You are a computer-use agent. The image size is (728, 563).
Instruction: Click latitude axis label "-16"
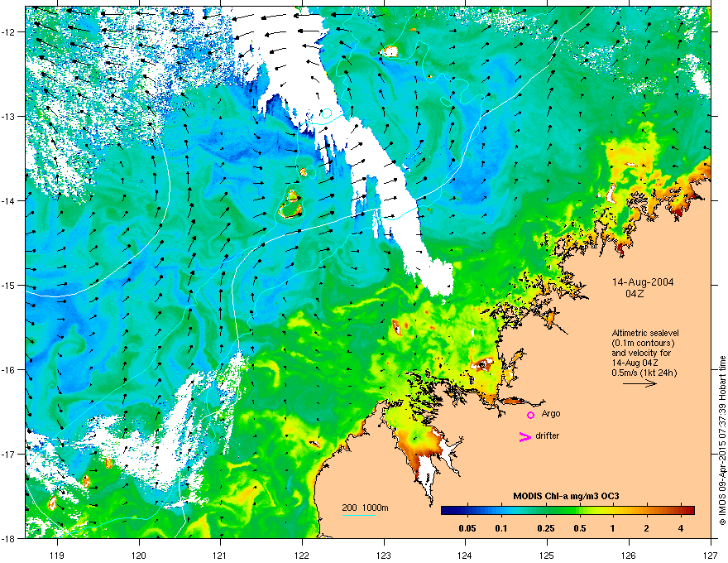[x=8, y=370]
